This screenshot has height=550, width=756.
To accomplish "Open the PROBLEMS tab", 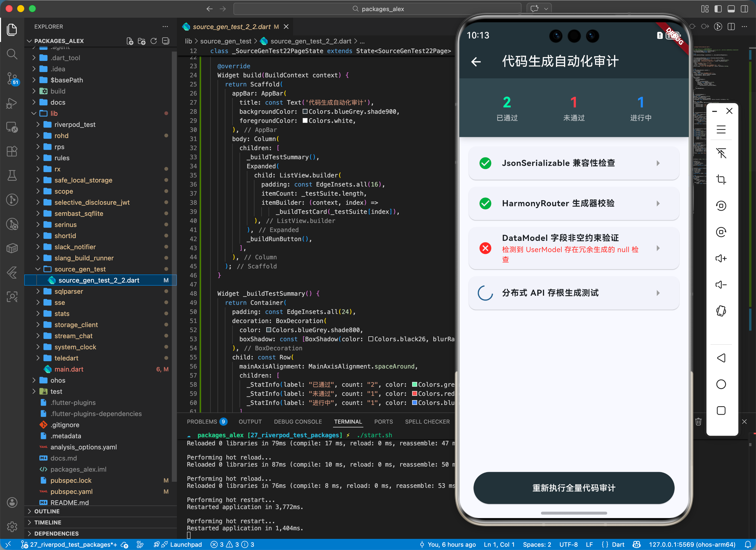I will (202, 422).
